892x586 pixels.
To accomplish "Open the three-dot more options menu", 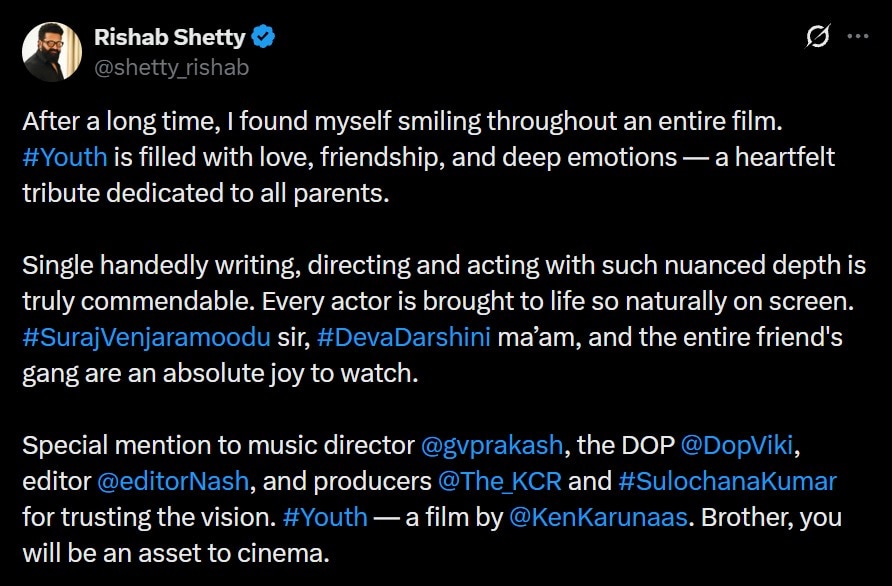I will click(857, 37).
